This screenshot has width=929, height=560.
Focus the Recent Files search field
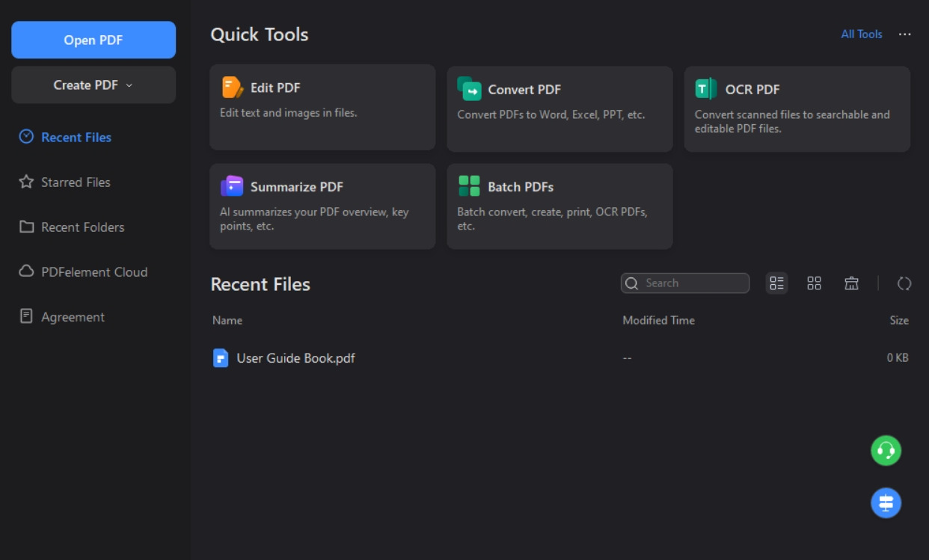coord(685,283)
